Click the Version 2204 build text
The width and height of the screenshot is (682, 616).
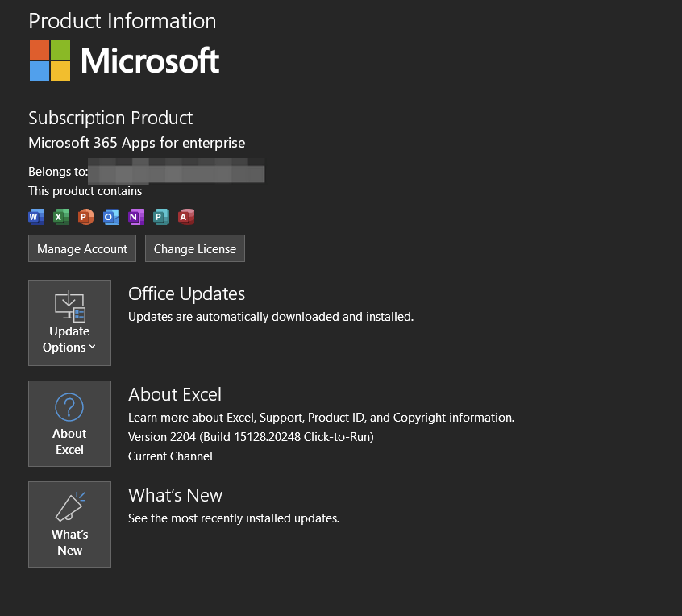click(x=251, y=437)
